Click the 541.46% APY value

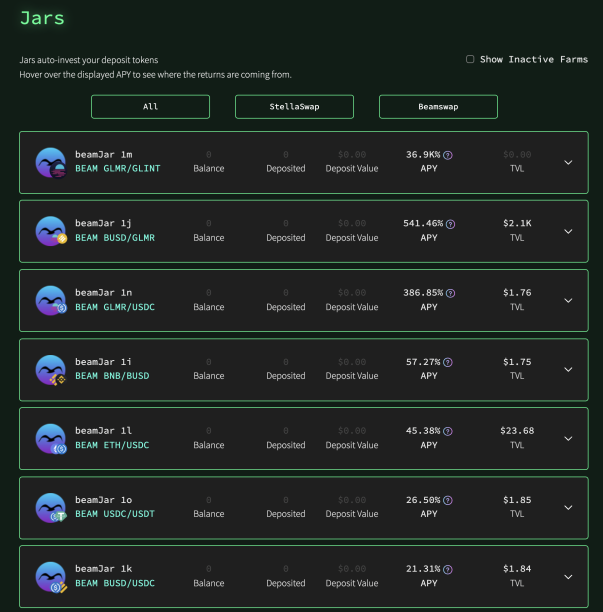pyautogui.click(x=423, y=223)
